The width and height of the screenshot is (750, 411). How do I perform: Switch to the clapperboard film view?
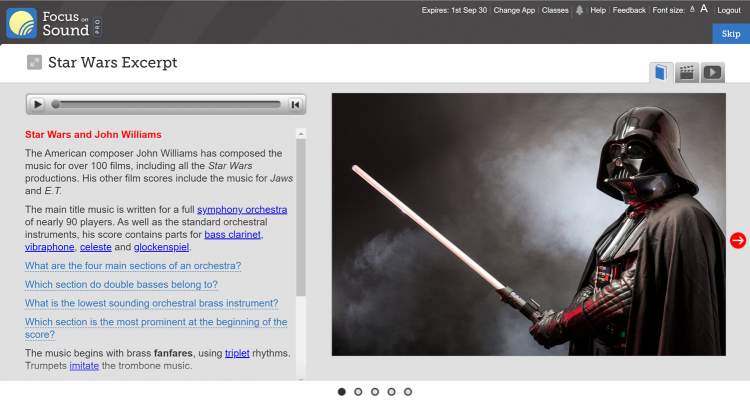687,72
